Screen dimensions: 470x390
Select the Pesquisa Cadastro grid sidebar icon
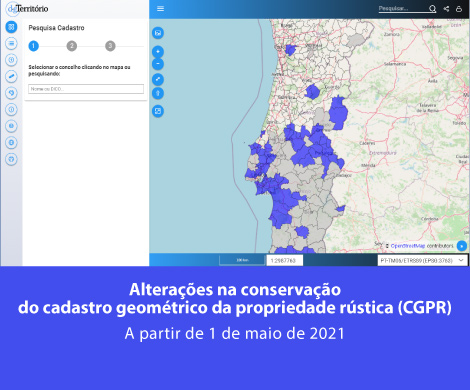pyautogui.click(x=11, y=27)
